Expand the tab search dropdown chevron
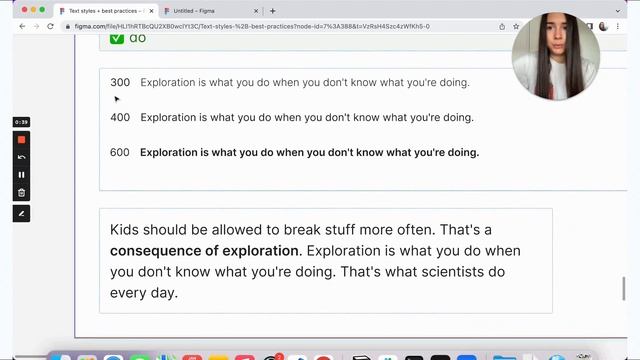This screenshot has height=360, width=640. 618,11
